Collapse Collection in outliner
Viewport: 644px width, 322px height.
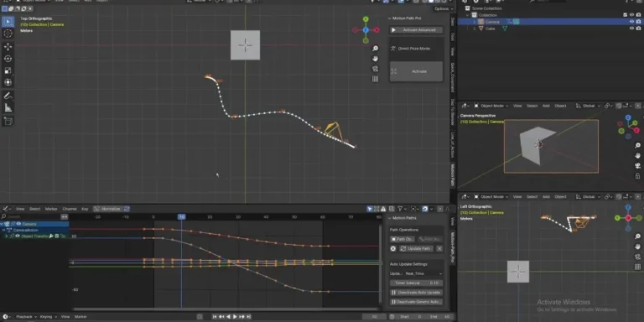tap(467, 15)
